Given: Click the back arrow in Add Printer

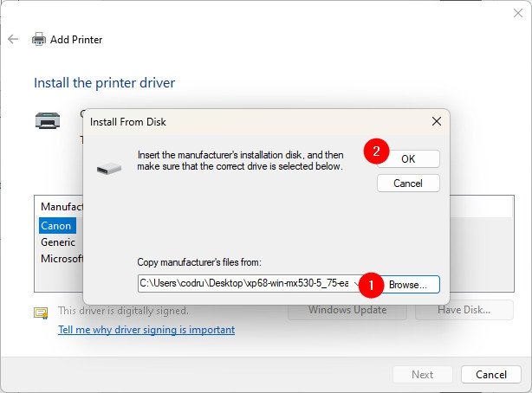Looking at the screenshot, I should coord(13,39).
